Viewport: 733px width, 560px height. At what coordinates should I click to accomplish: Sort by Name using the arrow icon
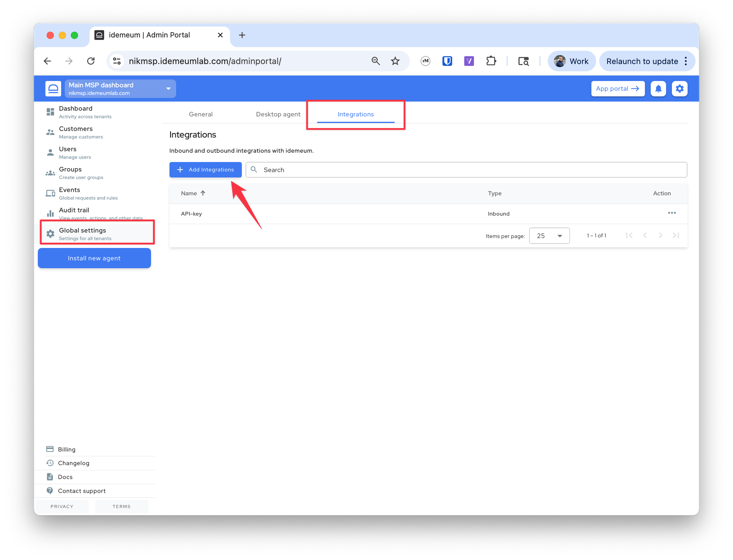(x=203, y=193)
